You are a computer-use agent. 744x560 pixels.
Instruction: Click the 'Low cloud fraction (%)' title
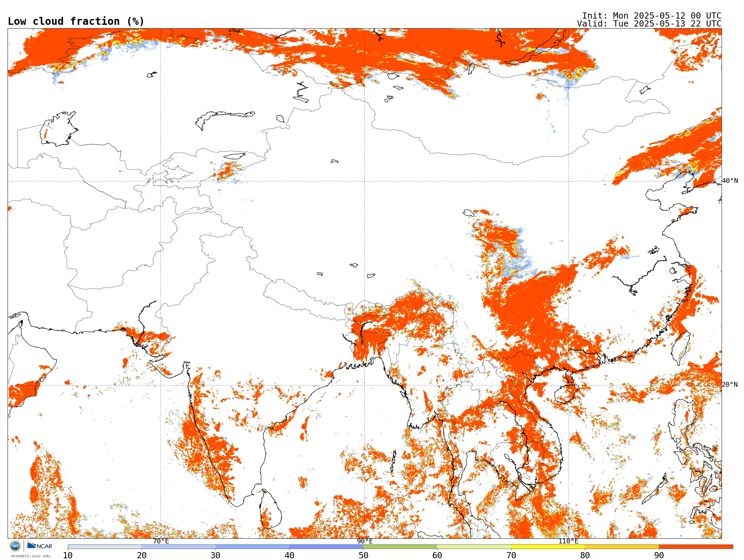pos(76,21)
